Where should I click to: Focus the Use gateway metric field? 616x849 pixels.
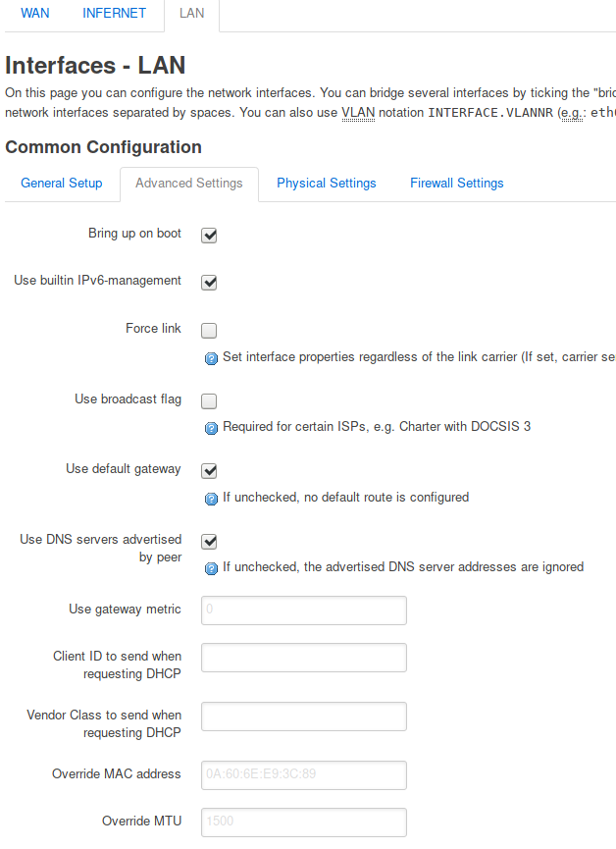point(304,610)
